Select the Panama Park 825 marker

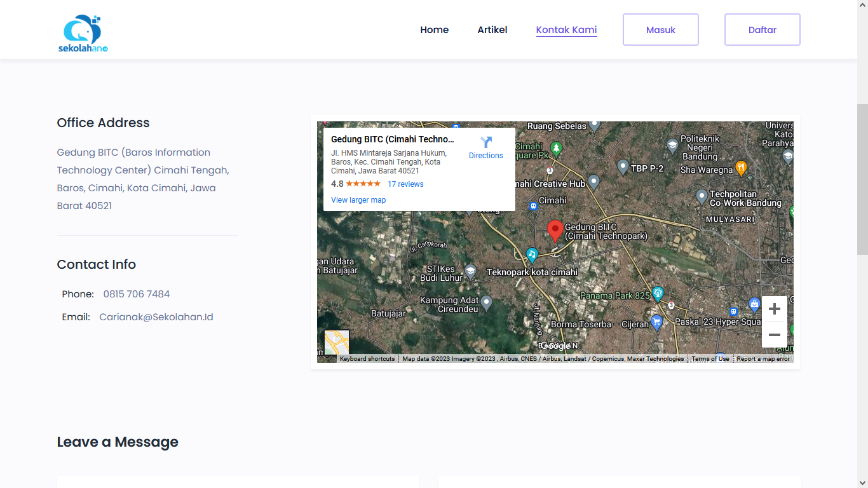[x=658, y=293]
